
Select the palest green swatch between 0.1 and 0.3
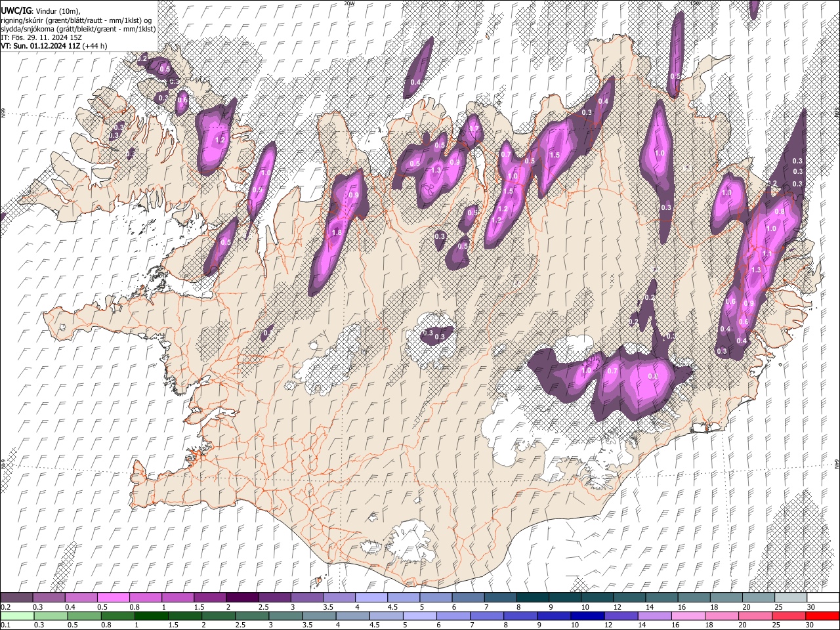click(x=16, y=616)
